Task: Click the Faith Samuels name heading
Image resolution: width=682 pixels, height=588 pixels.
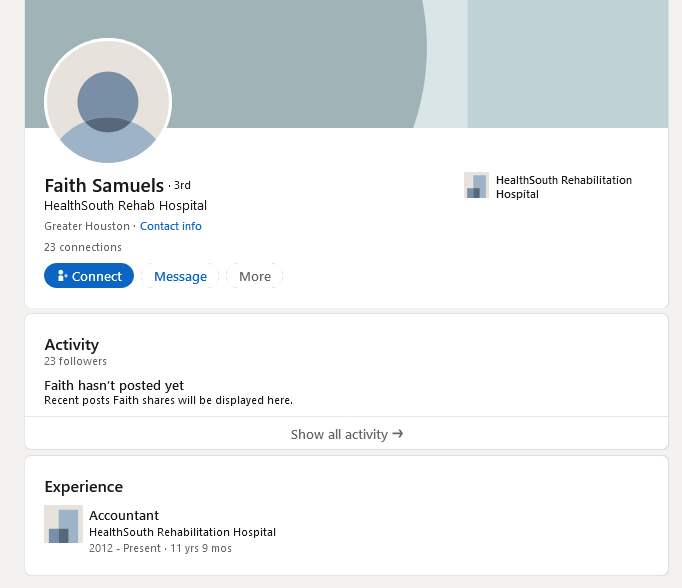Action: click(x=104, y=186)
